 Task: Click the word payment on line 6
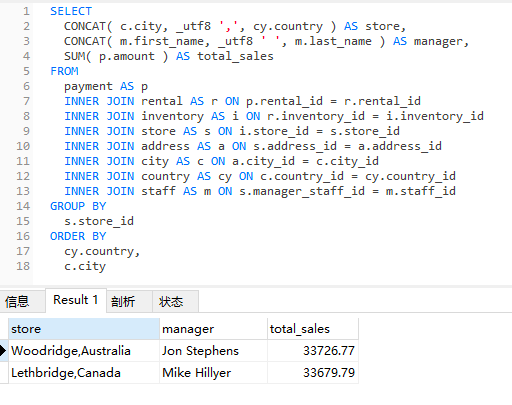tap(88, 87)
